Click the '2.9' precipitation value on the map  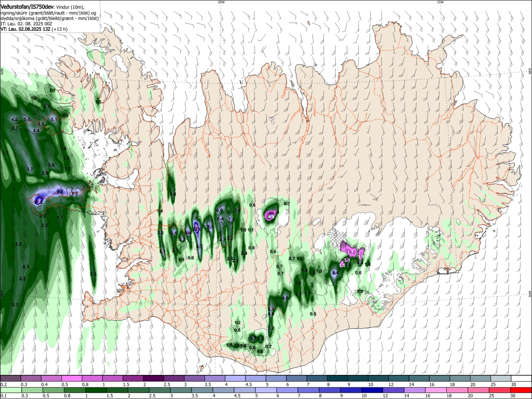(45, 173)
